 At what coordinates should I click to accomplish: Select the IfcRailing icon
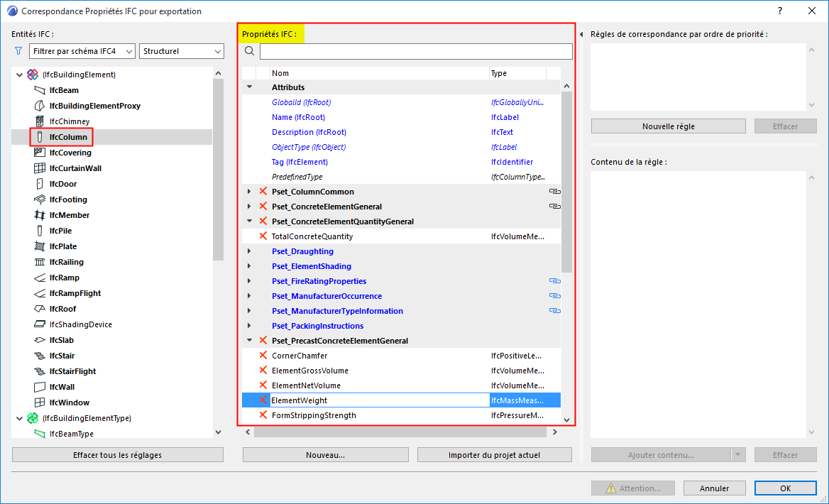(40, 262)
